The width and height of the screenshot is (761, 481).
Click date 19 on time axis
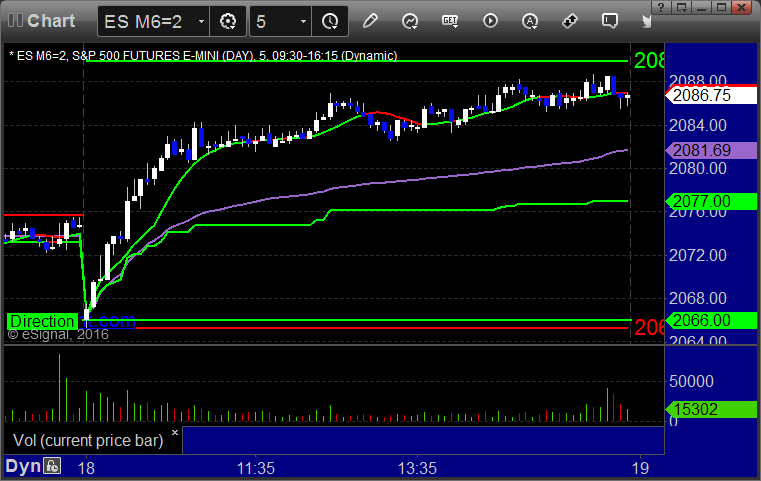(640, 468)
